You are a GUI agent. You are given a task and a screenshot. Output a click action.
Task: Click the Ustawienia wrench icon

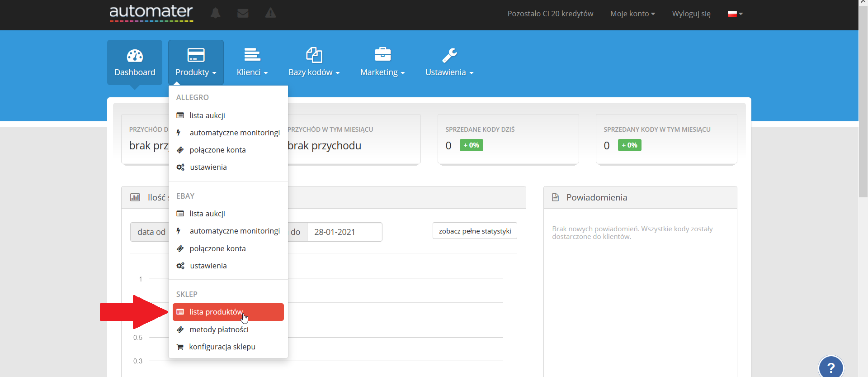pos(449,55)
